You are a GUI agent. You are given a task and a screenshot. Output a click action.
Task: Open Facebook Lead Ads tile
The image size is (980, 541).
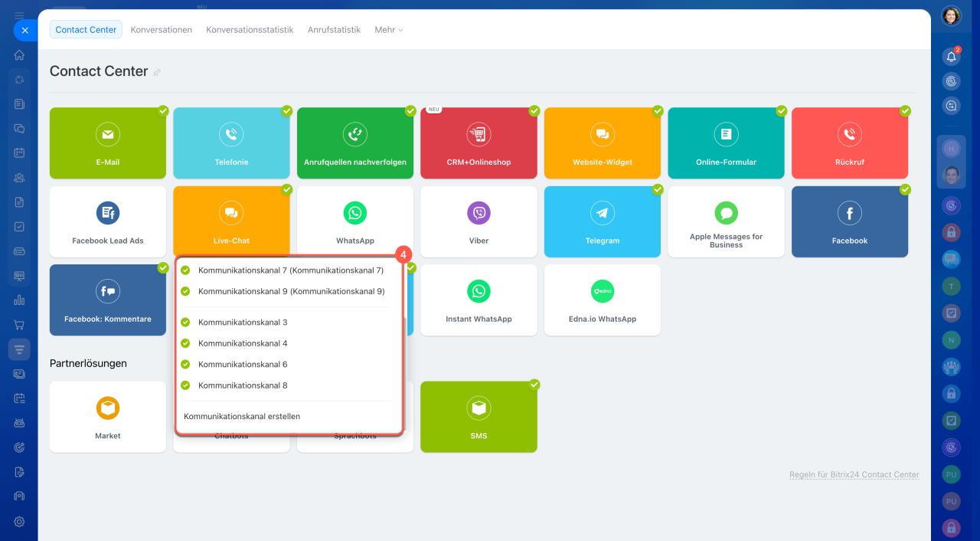[108, 221]
